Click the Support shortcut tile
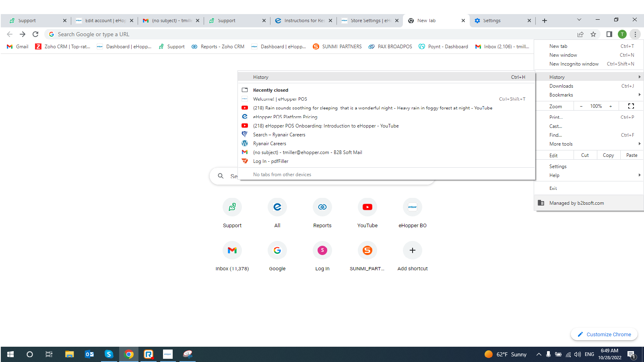Image resolution: width=644 pixels, height=362 pixels. click(232, 213)
